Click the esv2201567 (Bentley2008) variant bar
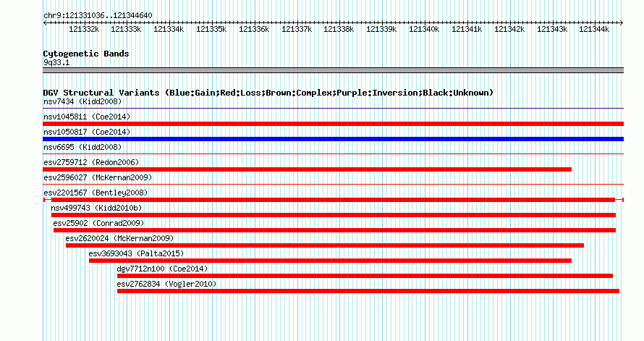 click(333, 200)
